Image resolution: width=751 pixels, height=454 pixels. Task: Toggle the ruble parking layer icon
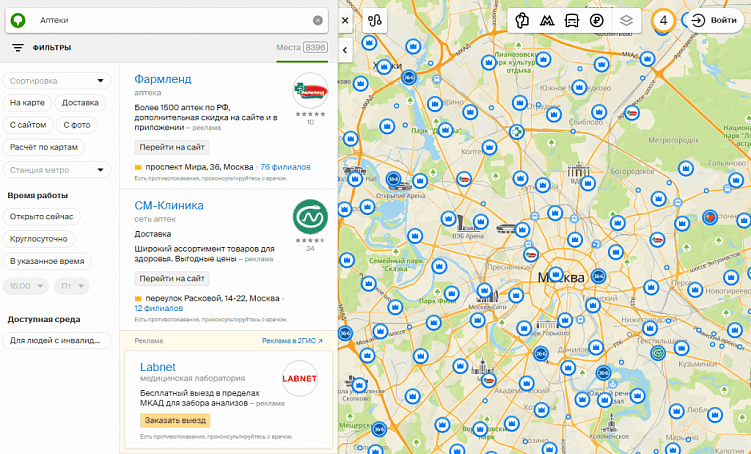[x=597, y=21]
